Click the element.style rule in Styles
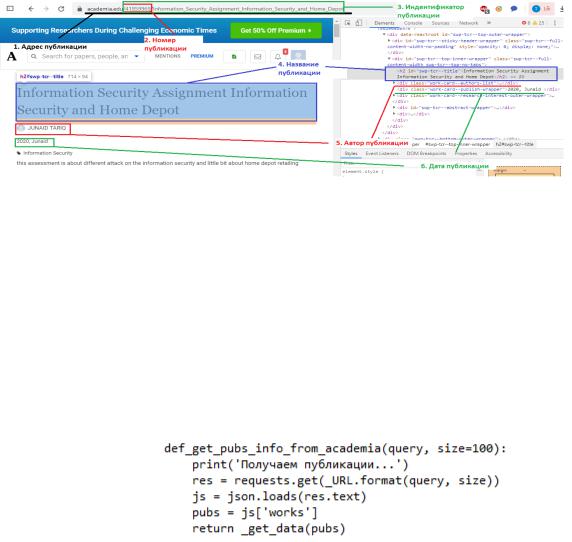Image resolution: width=572 pixels, height=542 pixels. click(x=363, y=171)
